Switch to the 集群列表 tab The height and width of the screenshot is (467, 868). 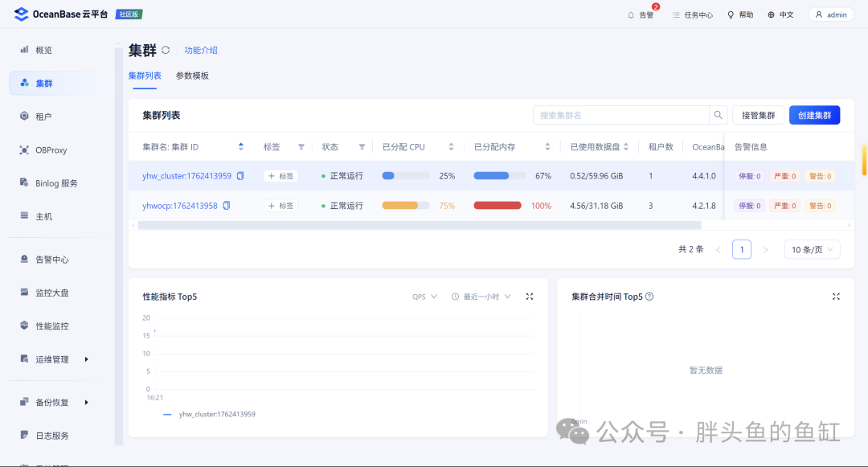click(x=145, y=76)
